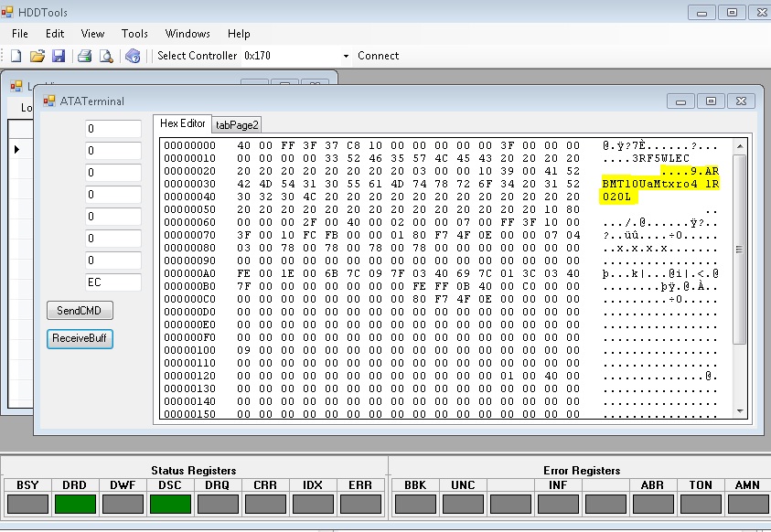The width and height of the screenshot is (771, 532).
Task: Click the ABR error register indicator
Action: click(x=653, y=505)
